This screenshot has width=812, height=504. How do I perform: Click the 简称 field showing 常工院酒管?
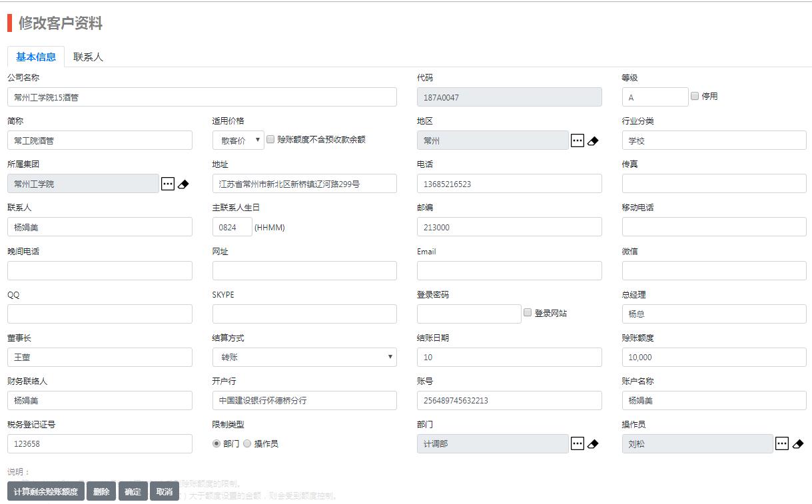coord(100,140)
